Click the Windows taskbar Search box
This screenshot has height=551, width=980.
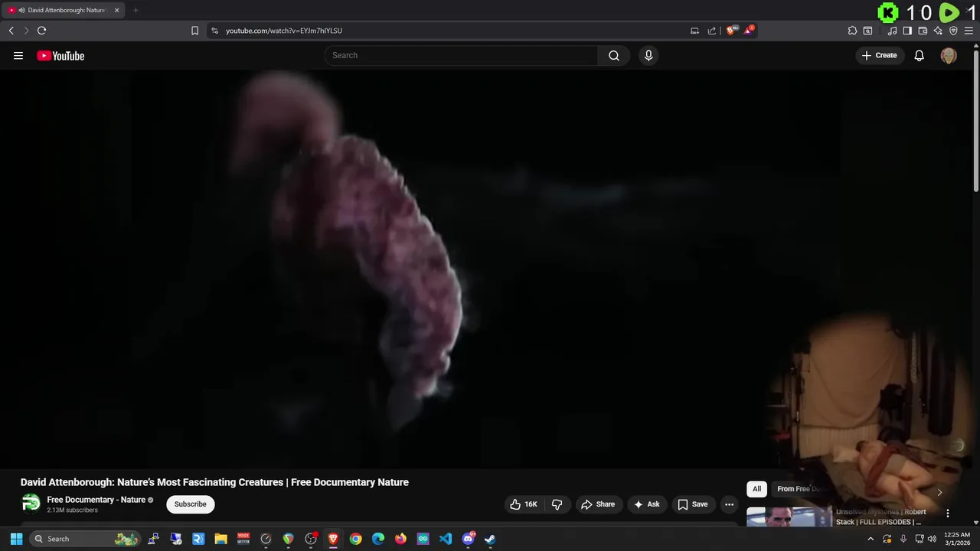tap(85, 539)
